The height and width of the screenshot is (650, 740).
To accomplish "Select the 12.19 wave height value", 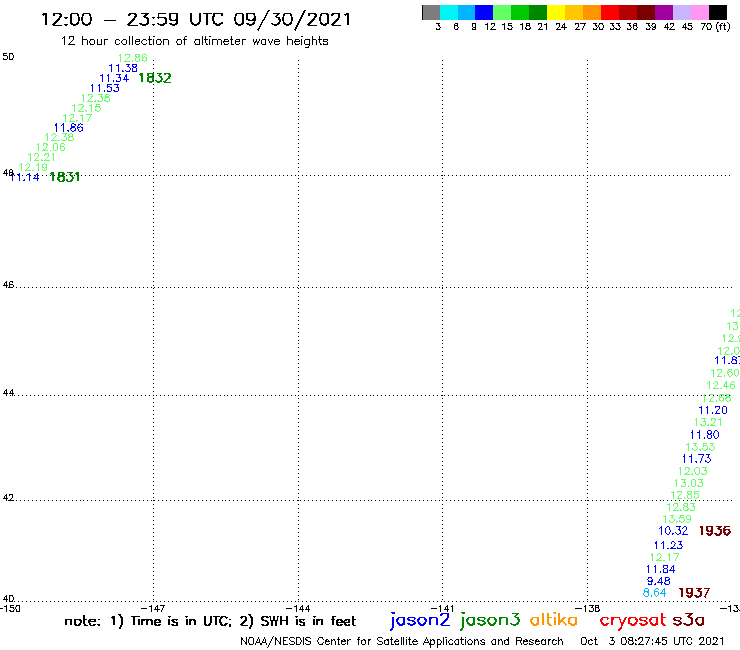I will pos(33,167).
